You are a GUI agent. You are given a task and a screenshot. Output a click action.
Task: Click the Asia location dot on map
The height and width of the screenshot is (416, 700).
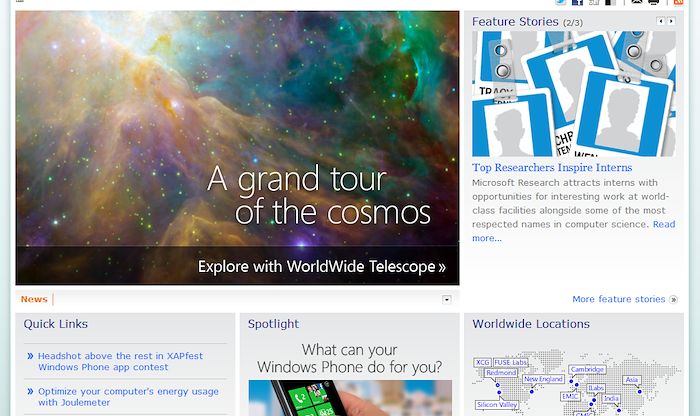[640, 392]
